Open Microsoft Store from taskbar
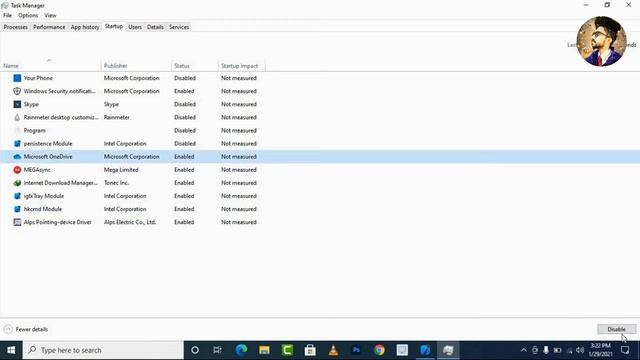 [310, 350]
